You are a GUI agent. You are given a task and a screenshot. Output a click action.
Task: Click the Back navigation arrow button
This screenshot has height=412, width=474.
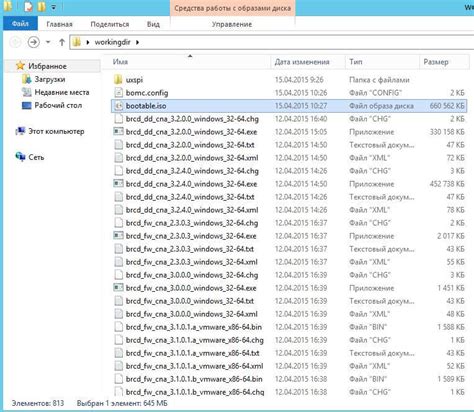pos(15,42)
